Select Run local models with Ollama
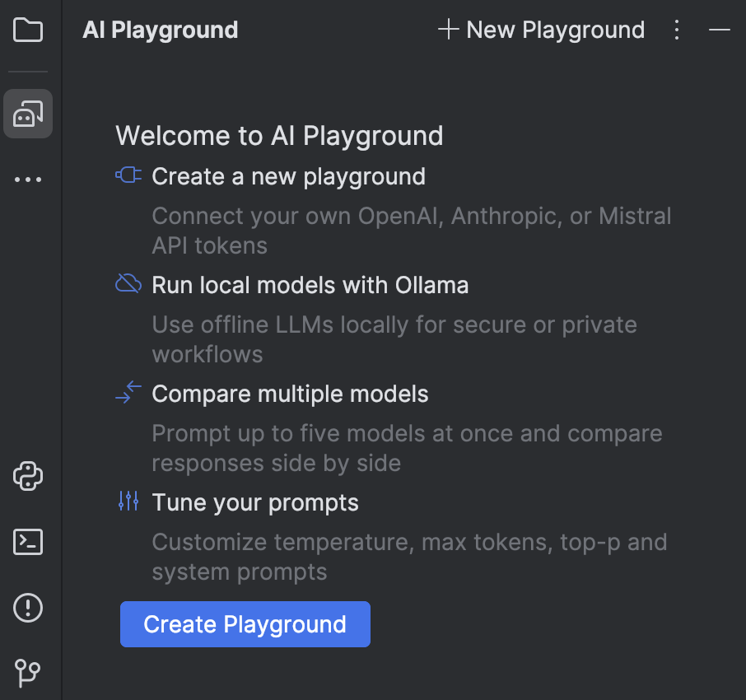746x700 pixels. point(310,285)
